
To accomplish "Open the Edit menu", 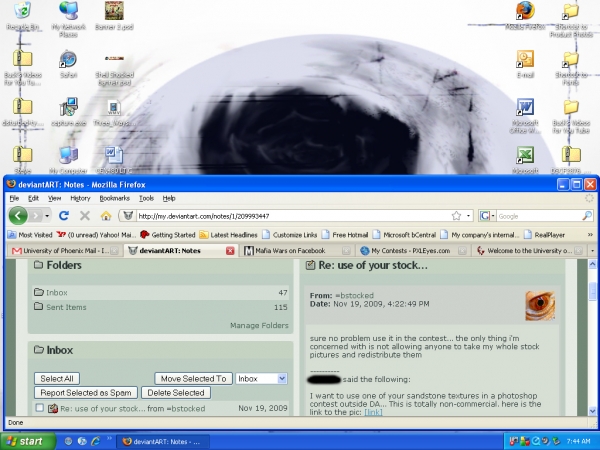I will click(33, 198).
